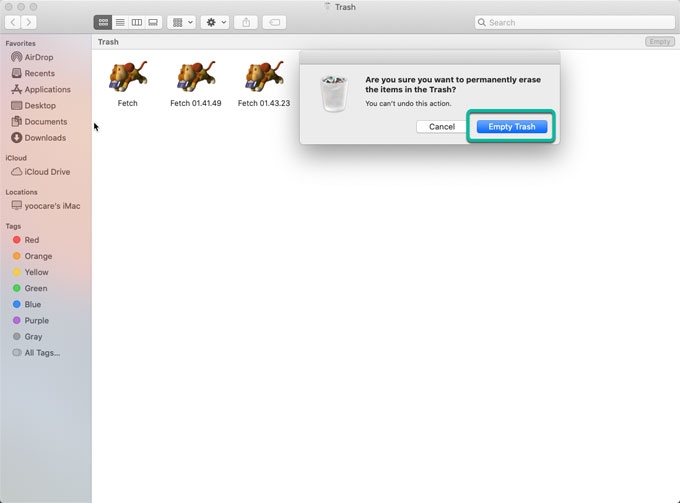This screenshot has height=503, width=680.
Task: Open the gear action menu
Action: (214, 22)
